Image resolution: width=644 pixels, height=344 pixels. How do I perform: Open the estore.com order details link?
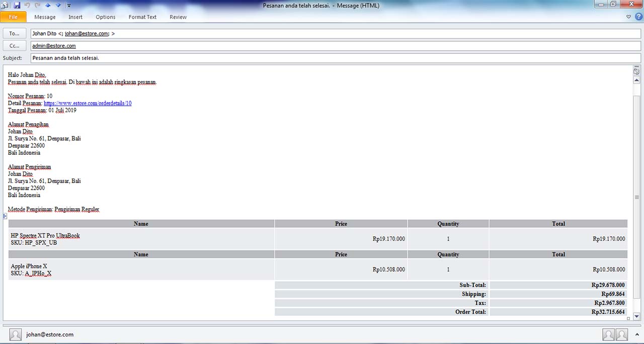point(88,103)
